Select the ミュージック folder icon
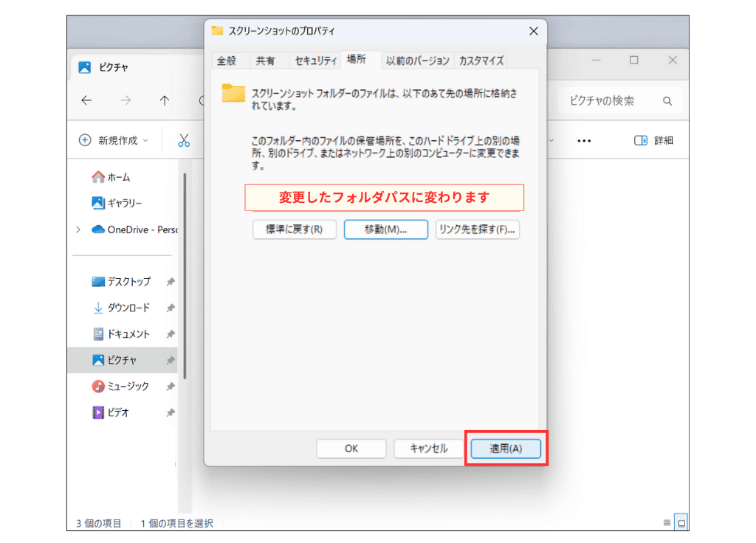Image resolution: width=756 pixels, height=543 pixels. click(99, 386)
